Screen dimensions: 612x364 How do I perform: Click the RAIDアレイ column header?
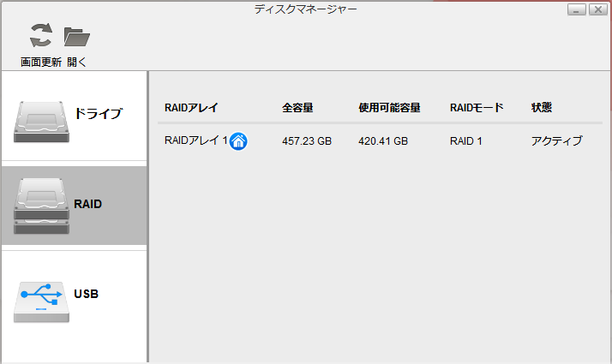tap(191, 107)
